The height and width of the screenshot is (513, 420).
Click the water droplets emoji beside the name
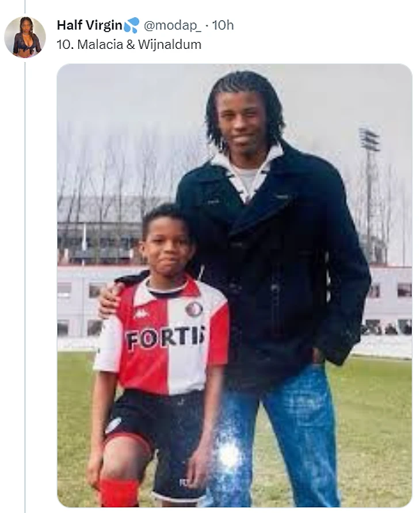(131, 25)
